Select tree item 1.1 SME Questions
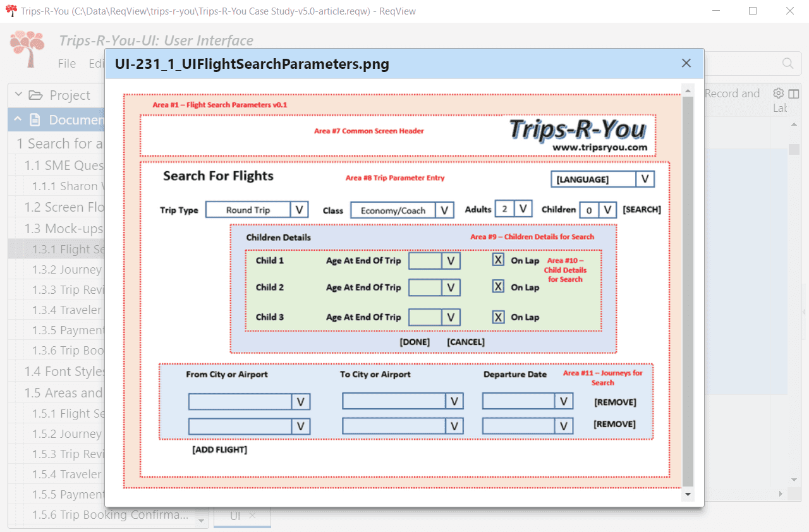The height and width of the screenshot is (532, 809). (x=64, y=166)
